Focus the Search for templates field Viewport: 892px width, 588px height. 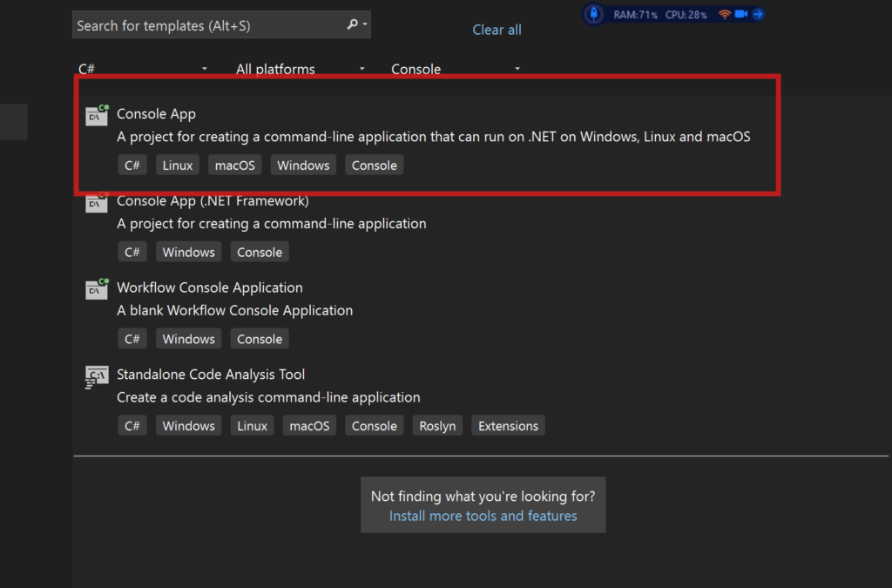pyautogui.click(x=209, y=25)
